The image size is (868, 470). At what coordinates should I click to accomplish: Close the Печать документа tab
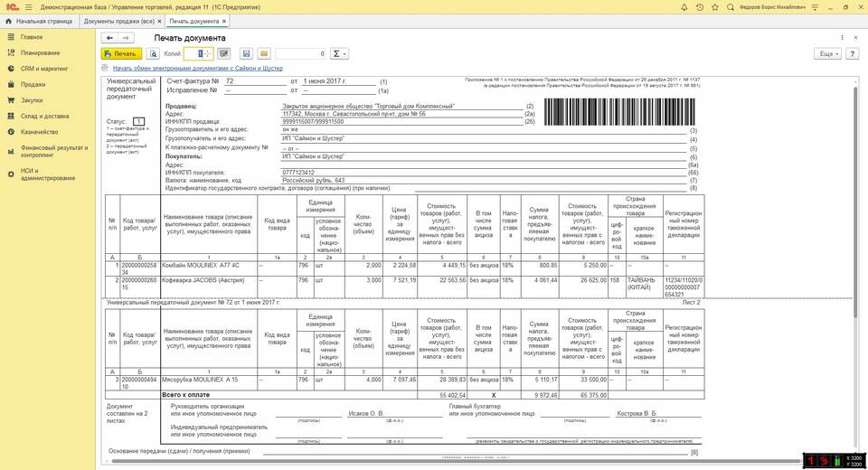pos(223,21)
